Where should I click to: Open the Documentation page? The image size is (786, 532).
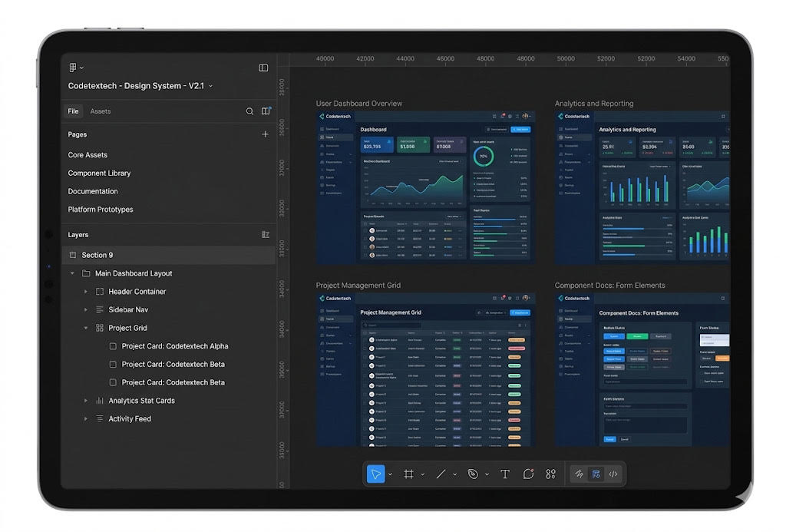tap(93, 191)
